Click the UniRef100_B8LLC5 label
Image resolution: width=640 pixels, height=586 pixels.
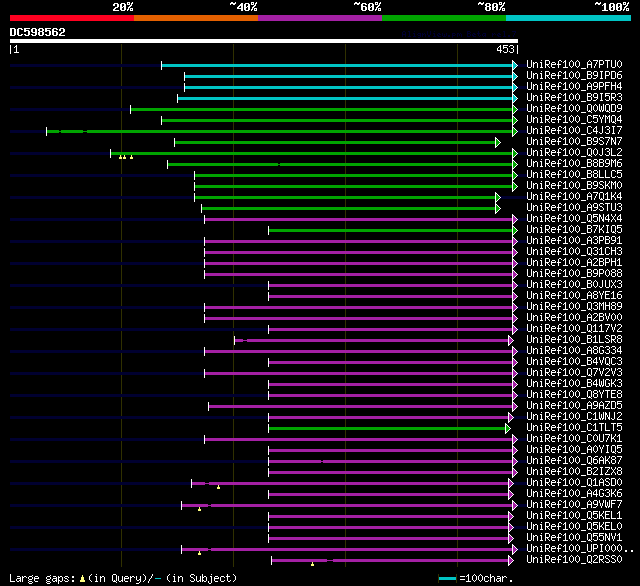[574, 175]
